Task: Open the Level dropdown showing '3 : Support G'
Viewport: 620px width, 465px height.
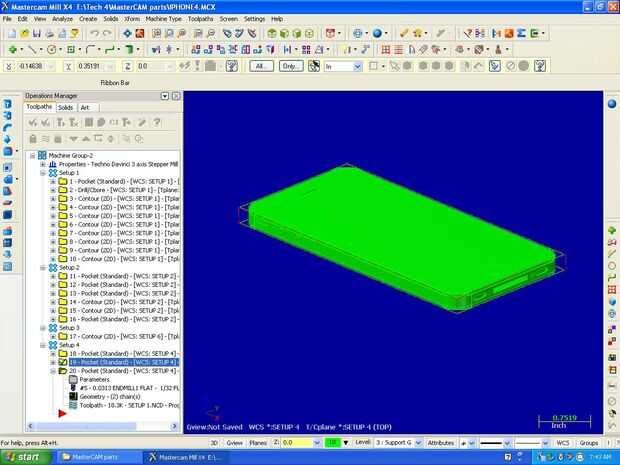Action: click(x=419, y=443)
